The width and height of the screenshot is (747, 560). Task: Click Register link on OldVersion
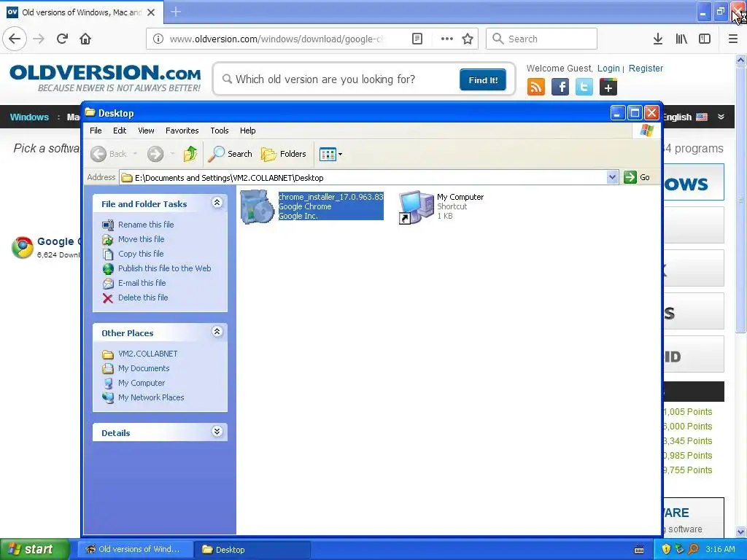click(646, 68)
